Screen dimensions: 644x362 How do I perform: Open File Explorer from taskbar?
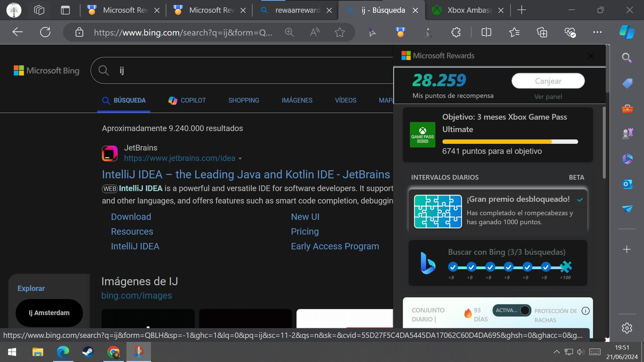tap(38, 352)
